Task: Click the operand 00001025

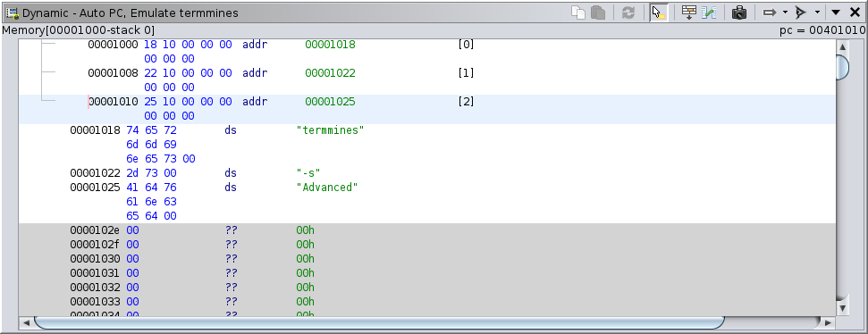Action: point(330,102)
